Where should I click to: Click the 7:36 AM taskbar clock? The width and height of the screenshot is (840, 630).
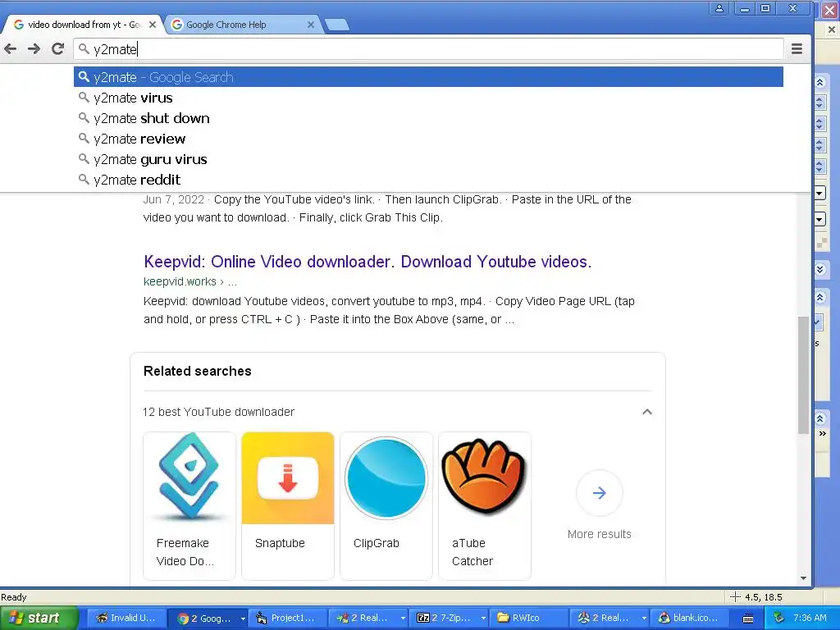tap(810, 619)
